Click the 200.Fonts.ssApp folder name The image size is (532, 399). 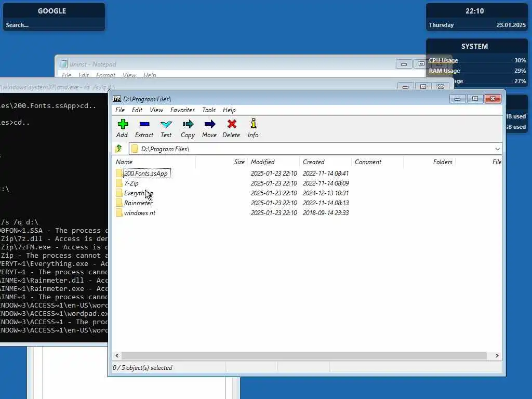146,174
